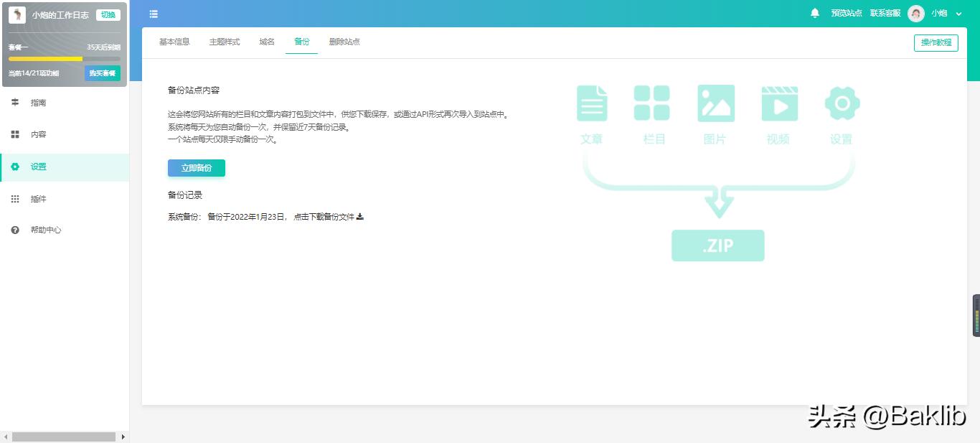
Task: Select the 文章 (article) backup icon
Action: pos(592,103)
